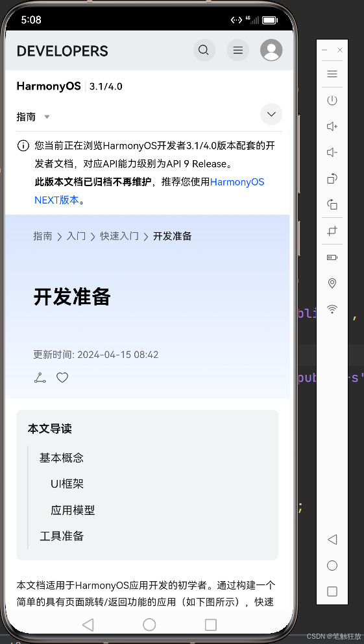The image size is (364, 644).
Task: Click the 本文导读 heading
Action: coord(50,429)
